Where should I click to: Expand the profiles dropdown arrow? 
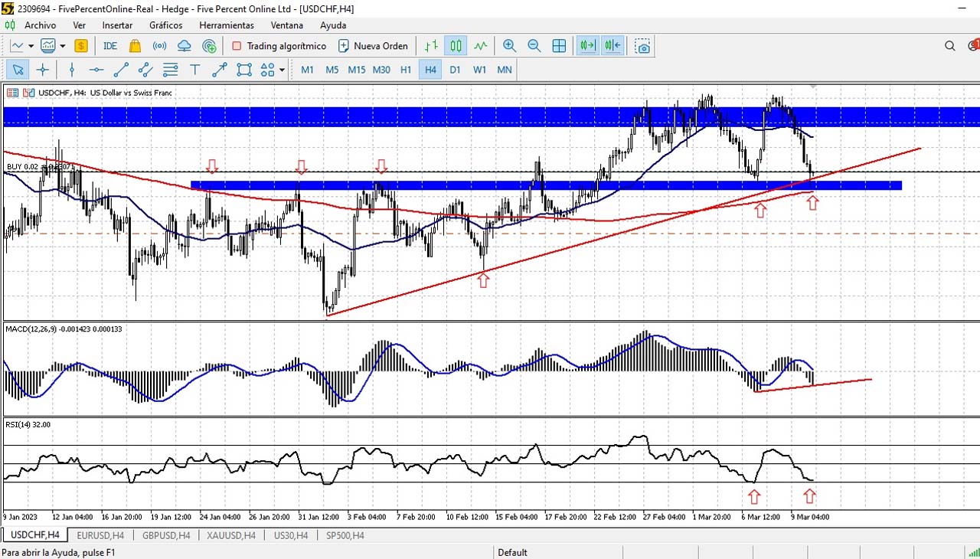pos(61,46)
